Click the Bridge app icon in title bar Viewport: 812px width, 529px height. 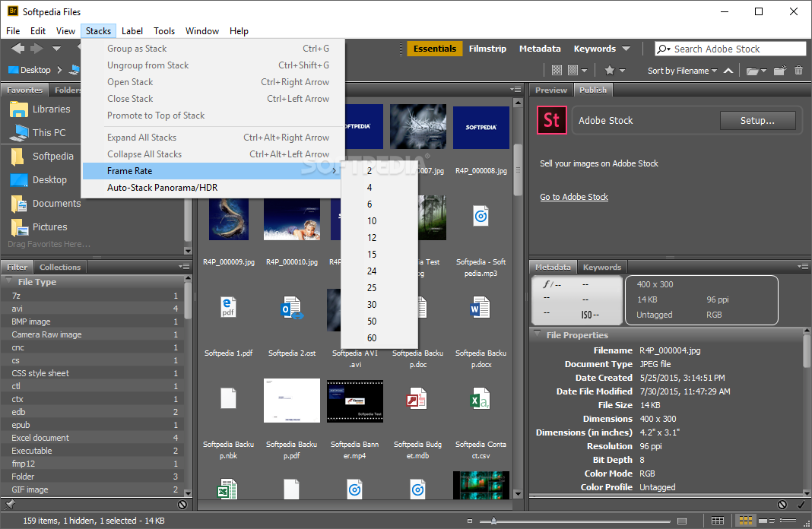pyautogui.click(x=12, y=11)
